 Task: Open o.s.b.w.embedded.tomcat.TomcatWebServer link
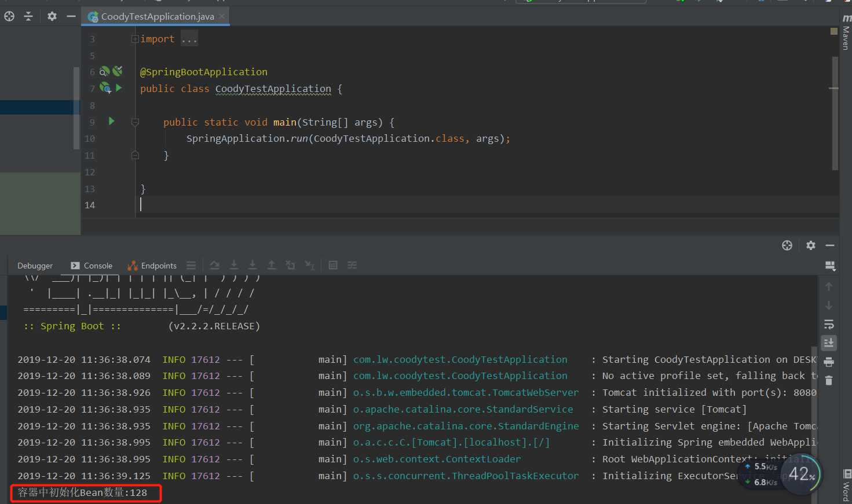466,392
